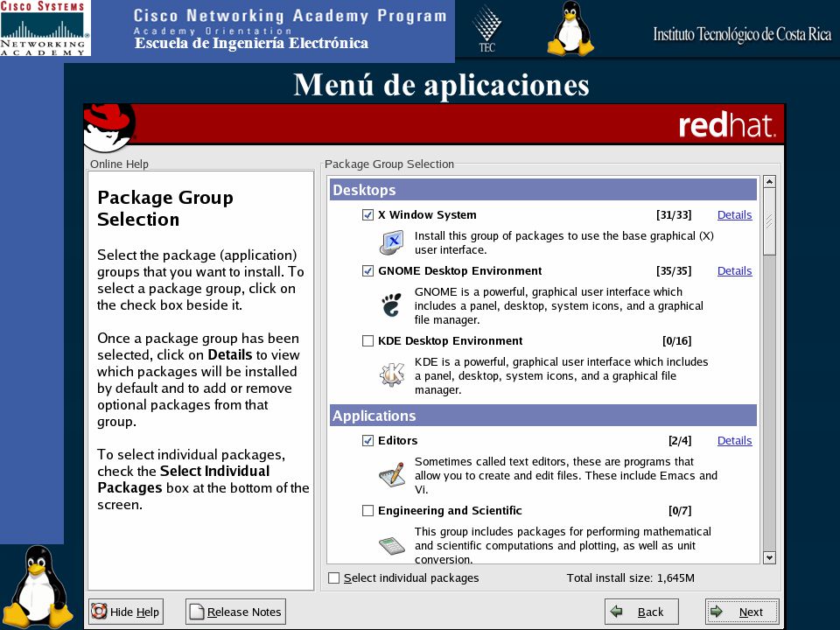
Task: Click the TEC institute logo
Action: tap(487, 30)
